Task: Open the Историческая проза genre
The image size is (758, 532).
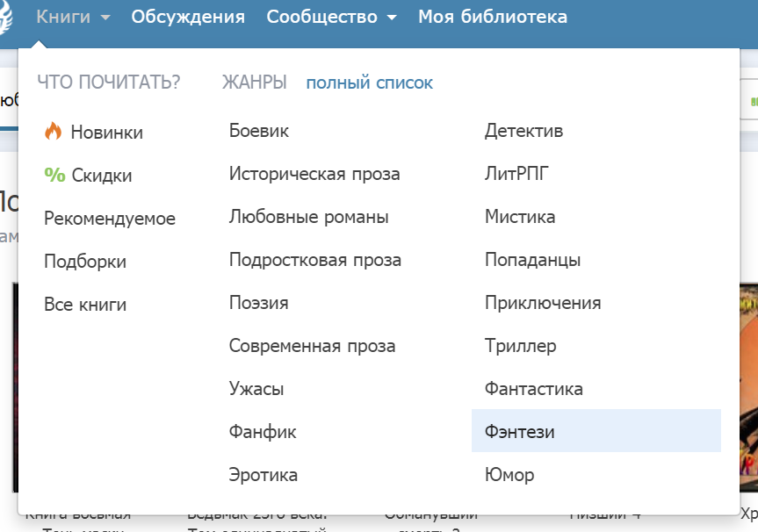Action: click(314, 174)
